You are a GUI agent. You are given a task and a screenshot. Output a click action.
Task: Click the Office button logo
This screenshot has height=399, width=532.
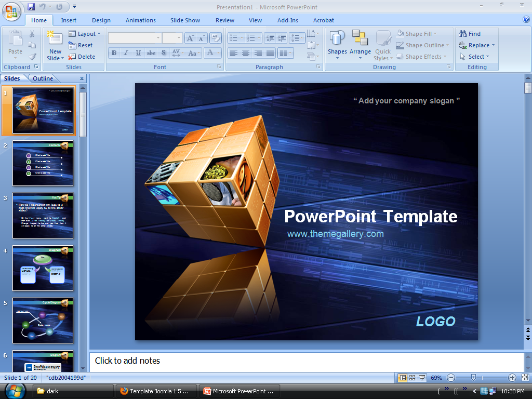point(12,11)
